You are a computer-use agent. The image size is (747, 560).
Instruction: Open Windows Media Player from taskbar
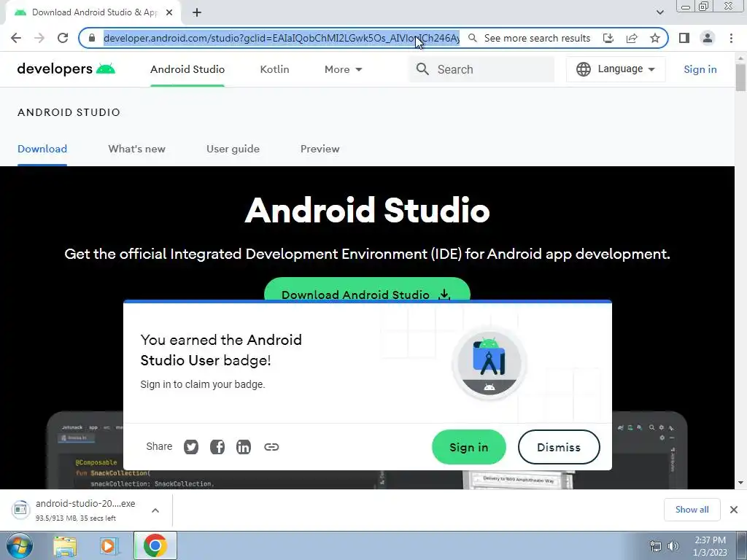point(109,545)
